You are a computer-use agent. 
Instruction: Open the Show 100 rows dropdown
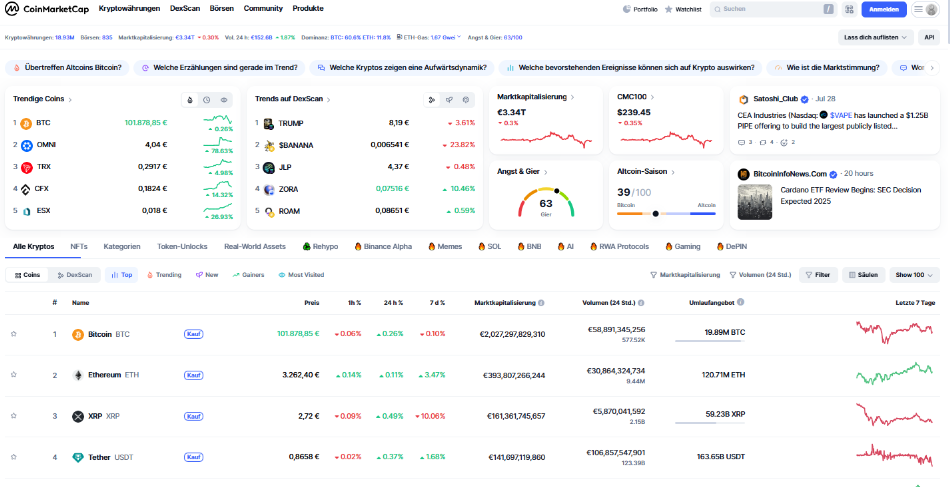coord(914,275)
